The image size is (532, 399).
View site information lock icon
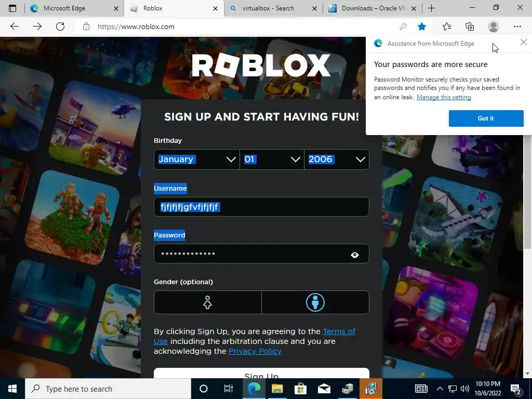click(x=86, y=26)
